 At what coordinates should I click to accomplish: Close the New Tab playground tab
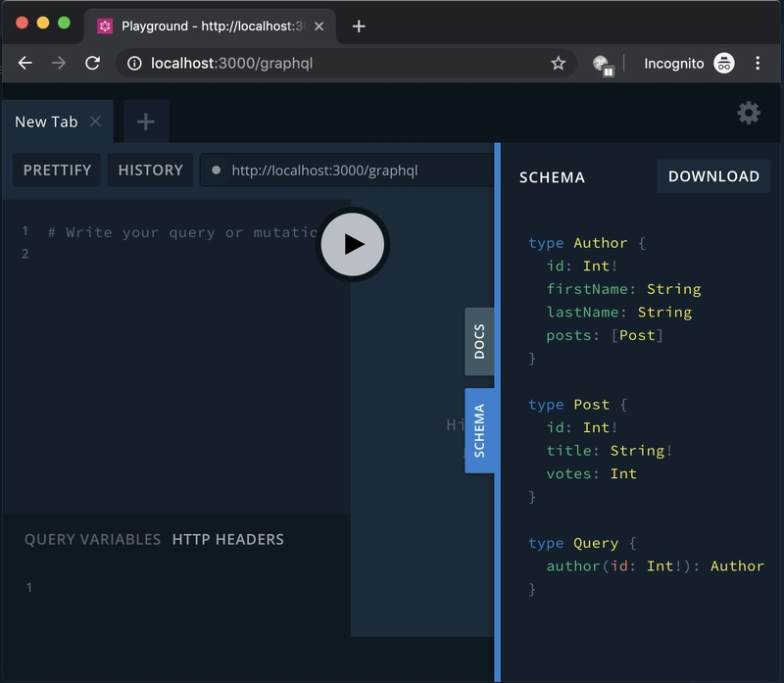pyautogui.click(x=95, y=122)
